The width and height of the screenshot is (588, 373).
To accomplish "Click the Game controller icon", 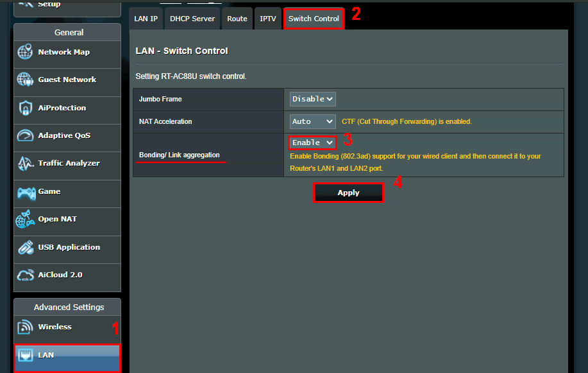I will point(26,192).
